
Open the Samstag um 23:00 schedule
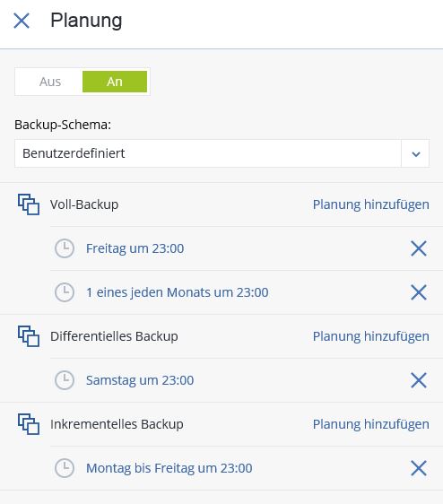coord(140,380)
